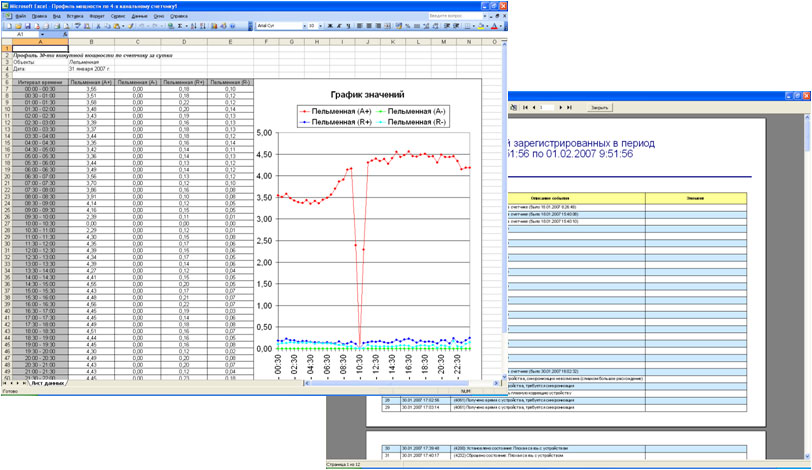This screenshot has width=812, height=470.
Task: Open the Данные menu in Excel
Action: [139, 16]
